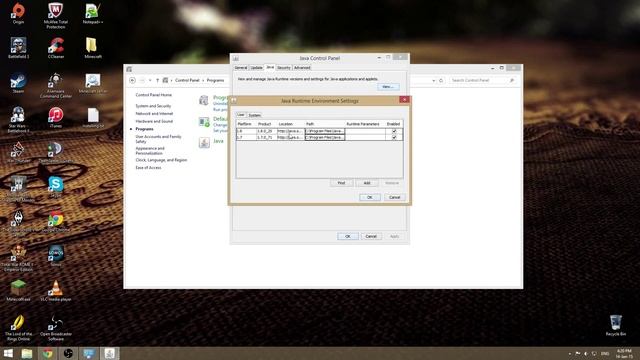This screenshot has width=640, height=360.
Task: Open System and Security link
Action: point(153,106)
